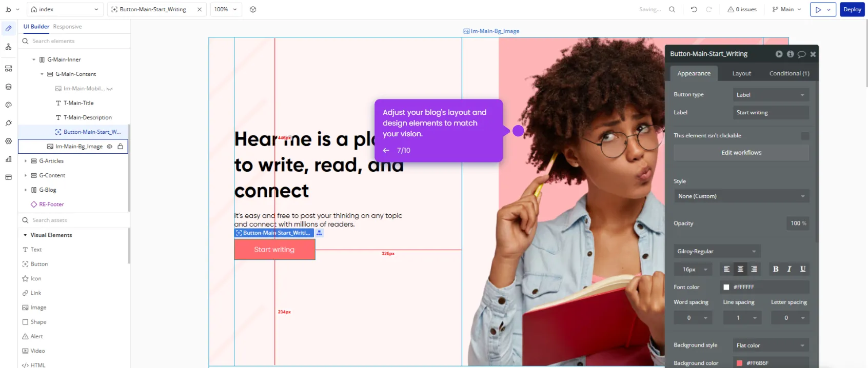Open the Main branch dropdown
Screen dimensions: 868x368
[787, 9]
